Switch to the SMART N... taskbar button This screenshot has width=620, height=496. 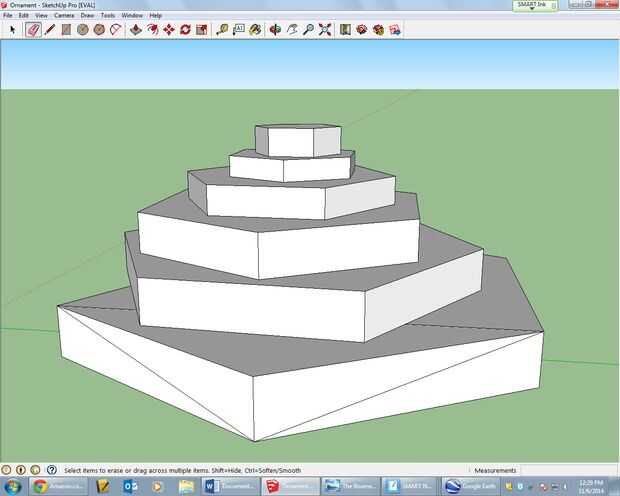[x=410, y=486]
